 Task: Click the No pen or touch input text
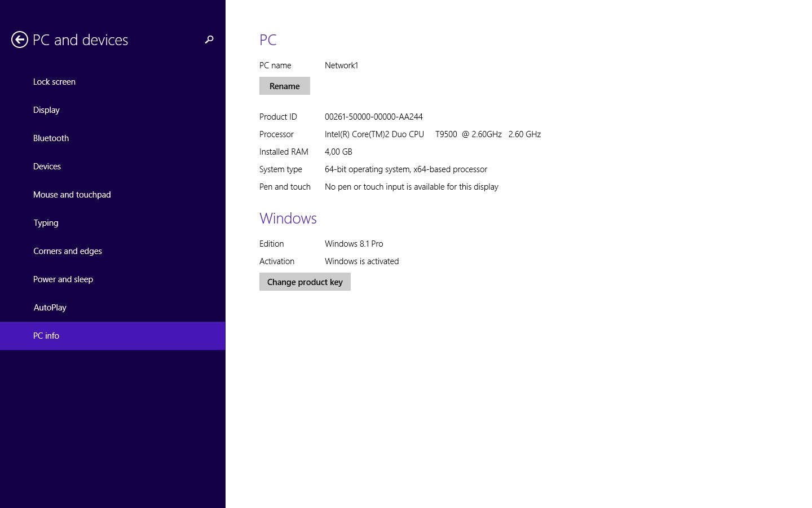412,187
